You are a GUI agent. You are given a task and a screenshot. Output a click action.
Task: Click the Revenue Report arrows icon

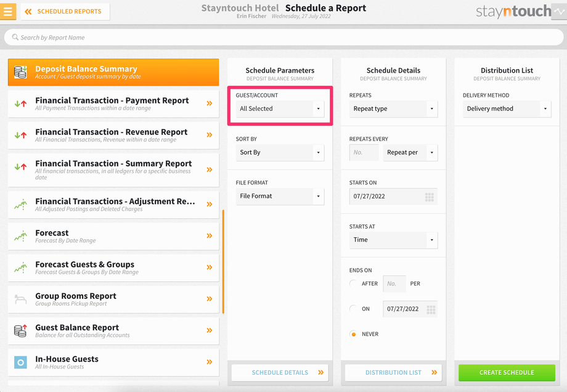(20, 135)
